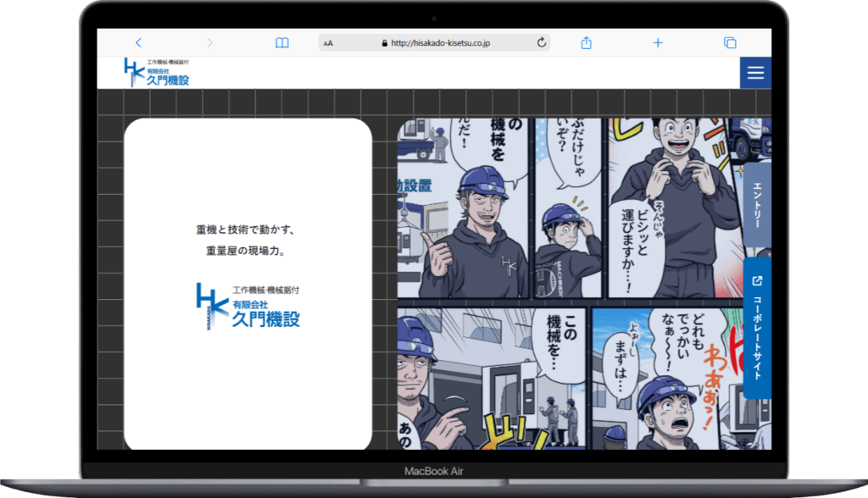Click the manga panel saying この機械を
This screenshot has height=498, width=868.
(492, 379)
